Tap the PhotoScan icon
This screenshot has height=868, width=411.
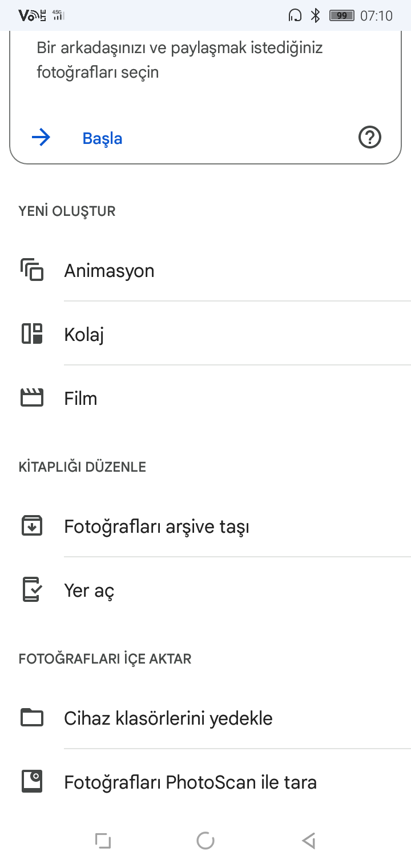tap(32, 781)
